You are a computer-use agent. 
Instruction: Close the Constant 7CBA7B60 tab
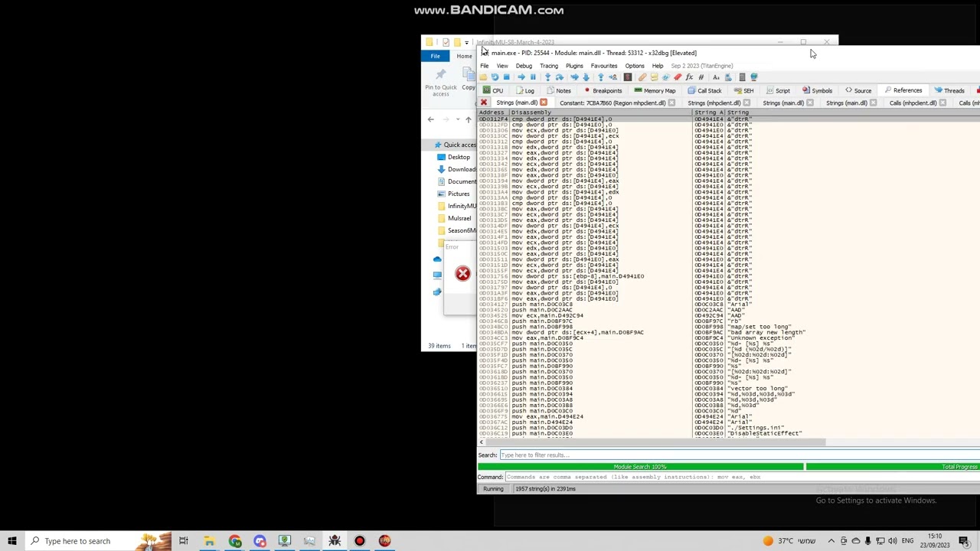point(671,103)
